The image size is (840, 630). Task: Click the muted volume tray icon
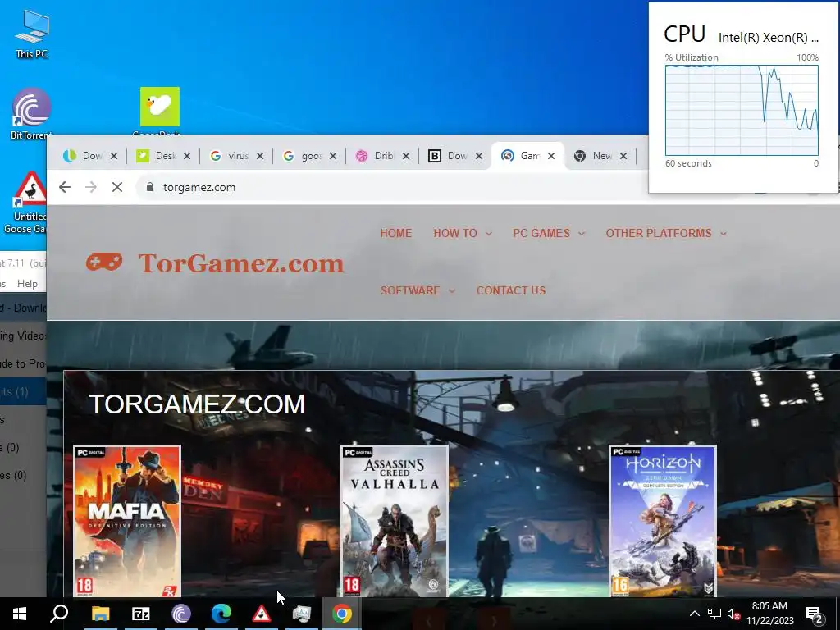pyautogui.click(x=733, y=614)
